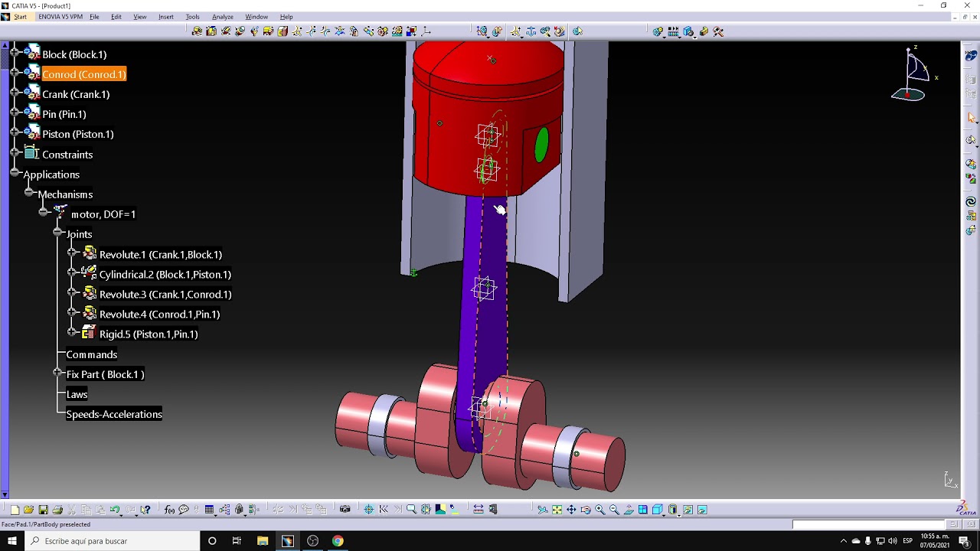
Task: Collapse the Joints node
Action: pos(58,233)
